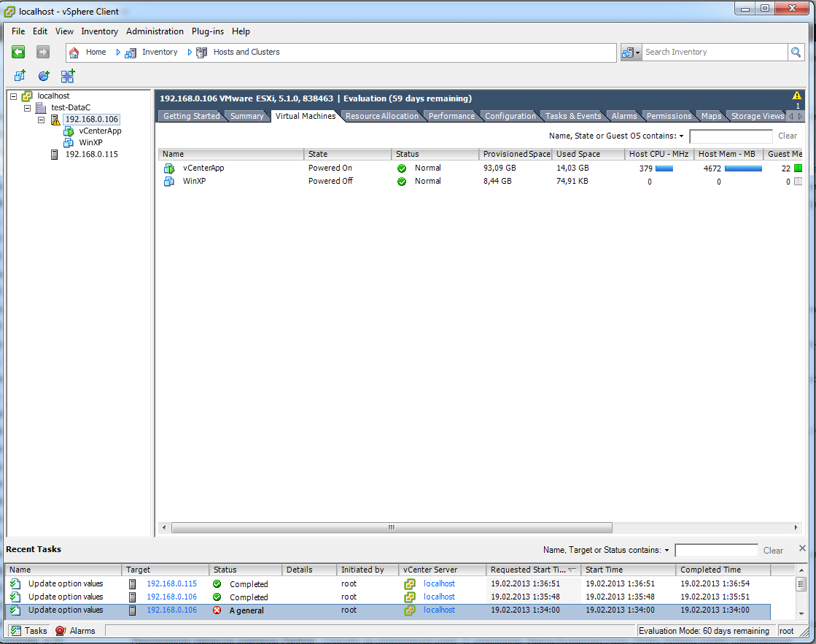This screenshot has height=644, width=816.
Task: Click the localhost vCenter icon in tree
Action: (x=27, y=96)
